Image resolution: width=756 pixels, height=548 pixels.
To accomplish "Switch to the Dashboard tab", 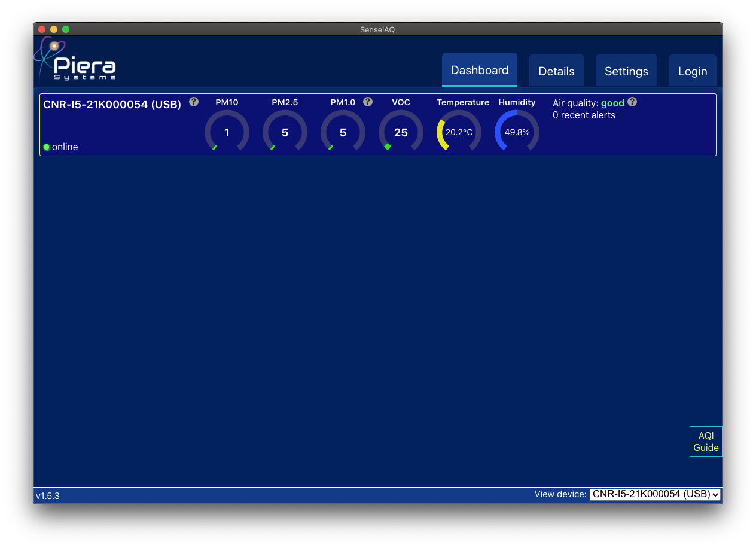I will (479, 71).
